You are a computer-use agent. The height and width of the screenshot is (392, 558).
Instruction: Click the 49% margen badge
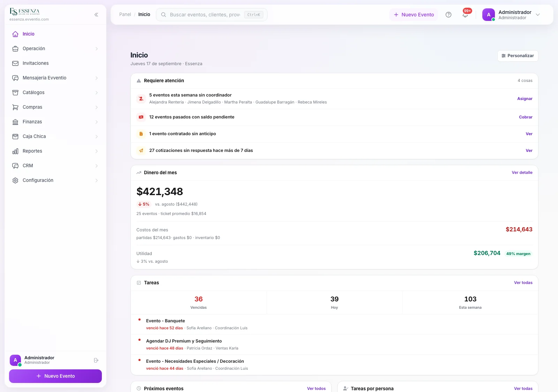point(518,254)
